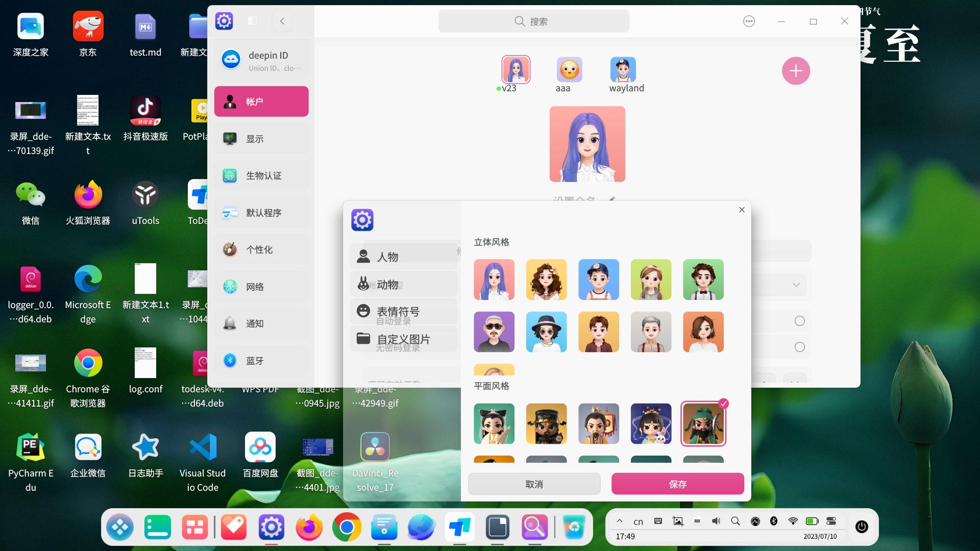The width and height of the screenshot is (980, 551).
Task: Go back with the title bar arrow
Action: [282, 21]
